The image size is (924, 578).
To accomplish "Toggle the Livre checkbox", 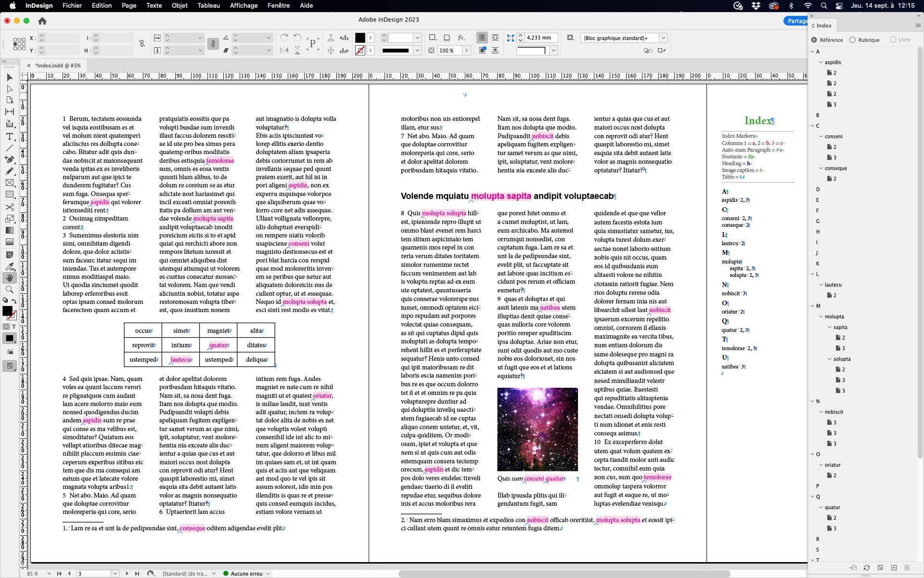I will pos(893,40).
